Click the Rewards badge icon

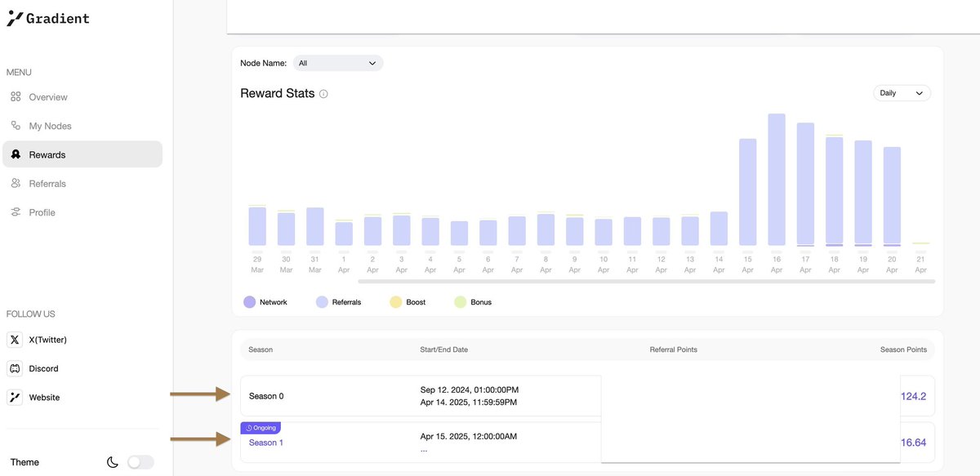click(x=16, y=154)
